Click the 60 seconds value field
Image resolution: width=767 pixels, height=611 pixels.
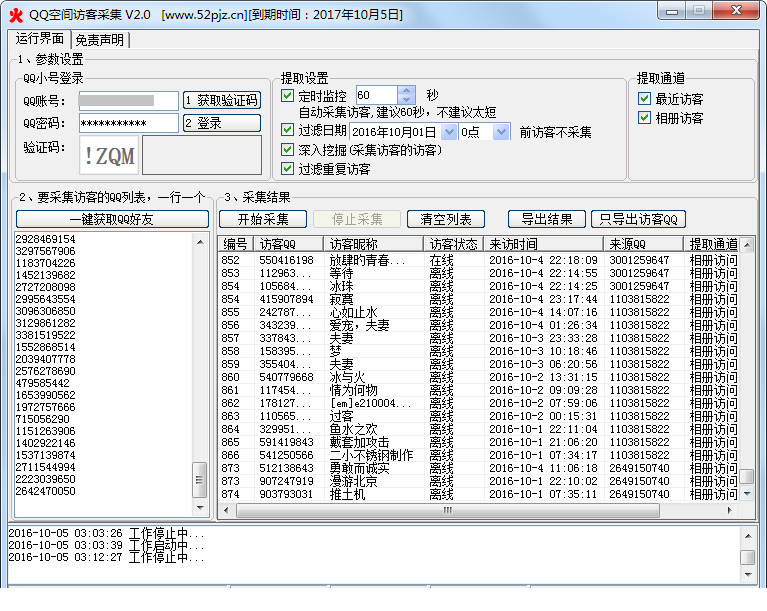pos(377,95)
